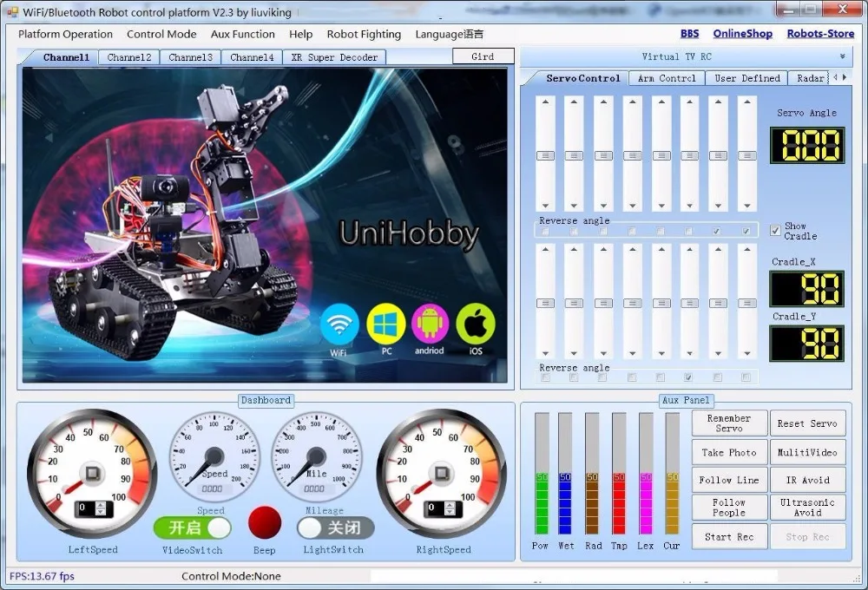Click the app icon in title bar
868x590 pixels.
click(12, 12)
